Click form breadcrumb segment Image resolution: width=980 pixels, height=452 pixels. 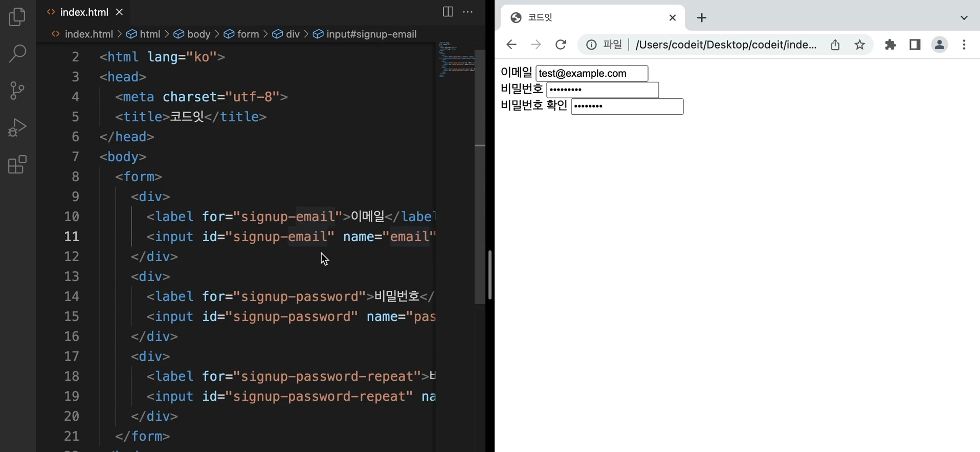[242, 34]
